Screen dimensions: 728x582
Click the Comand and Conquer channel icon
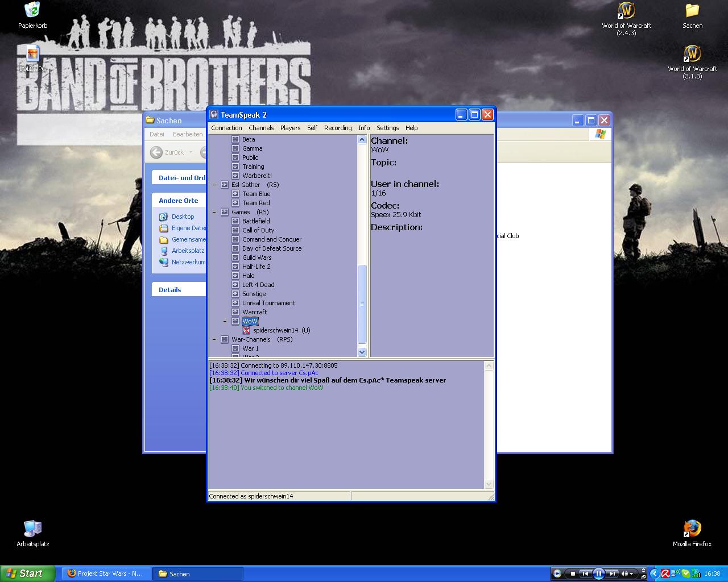coord(235,239)
